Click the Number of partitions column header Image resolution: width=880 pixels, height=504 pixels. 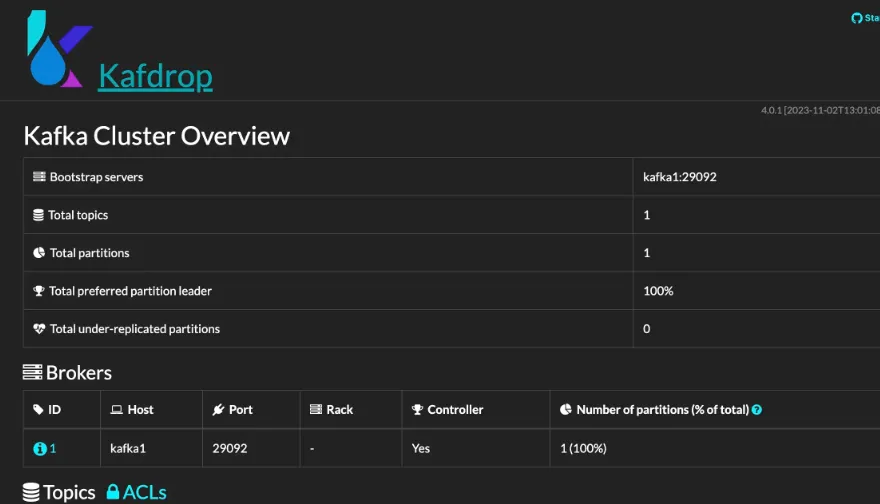pos(715,410)
